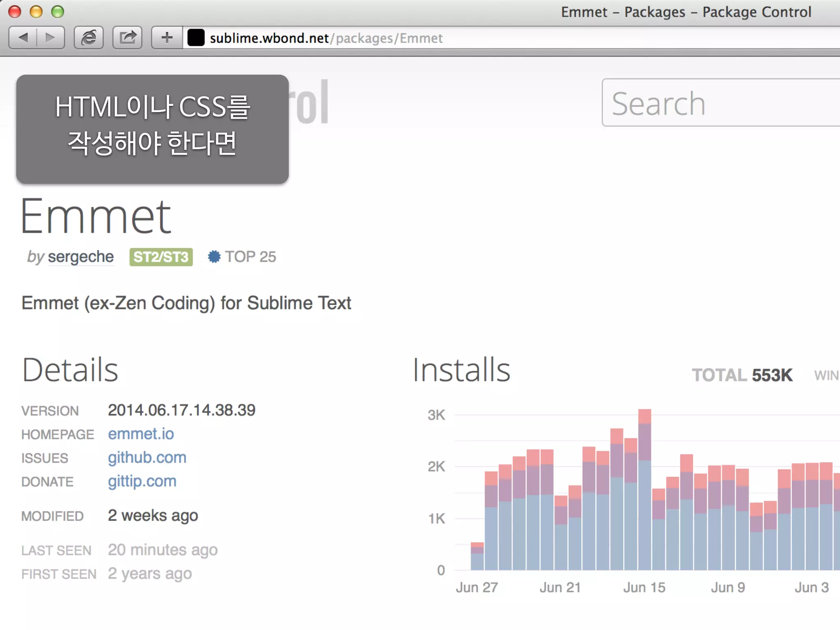Click the '20 minutes ago' last seen value
This screenshot has width=840, height=630.
162,550
